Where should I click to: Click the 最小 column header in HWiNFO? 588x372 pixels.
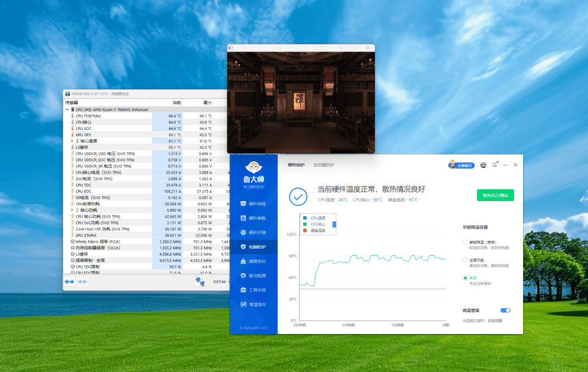(x=198, y=102)
